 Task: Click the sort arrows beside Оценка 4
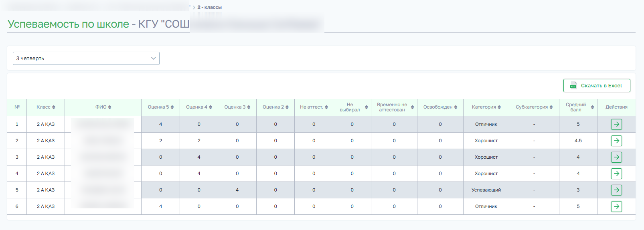coord(211,107)
